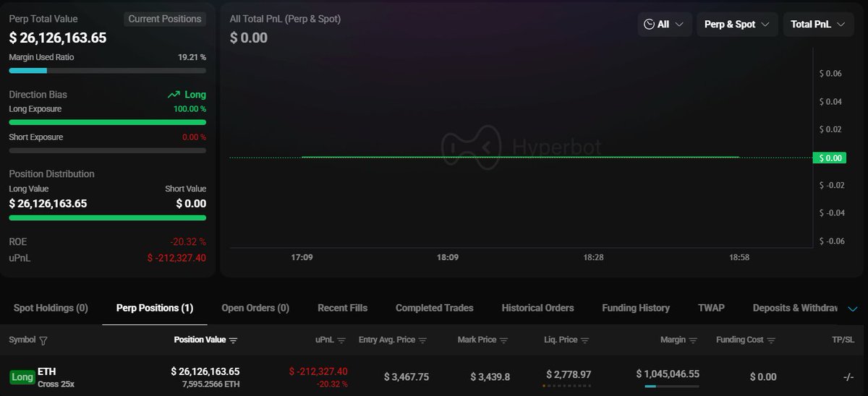This screenshot has width=868, height=396.
Task: Click the Long tag on ETH row
Action: point(22,377)
